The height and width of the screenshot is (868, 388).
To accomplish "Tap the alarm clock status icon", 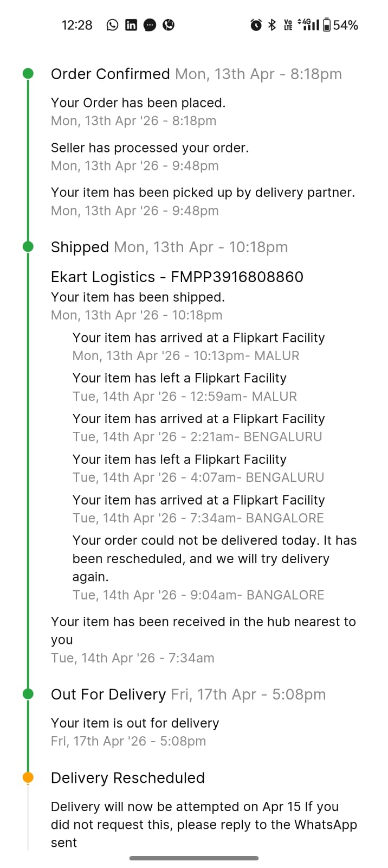I will click(x=256, y=25).
